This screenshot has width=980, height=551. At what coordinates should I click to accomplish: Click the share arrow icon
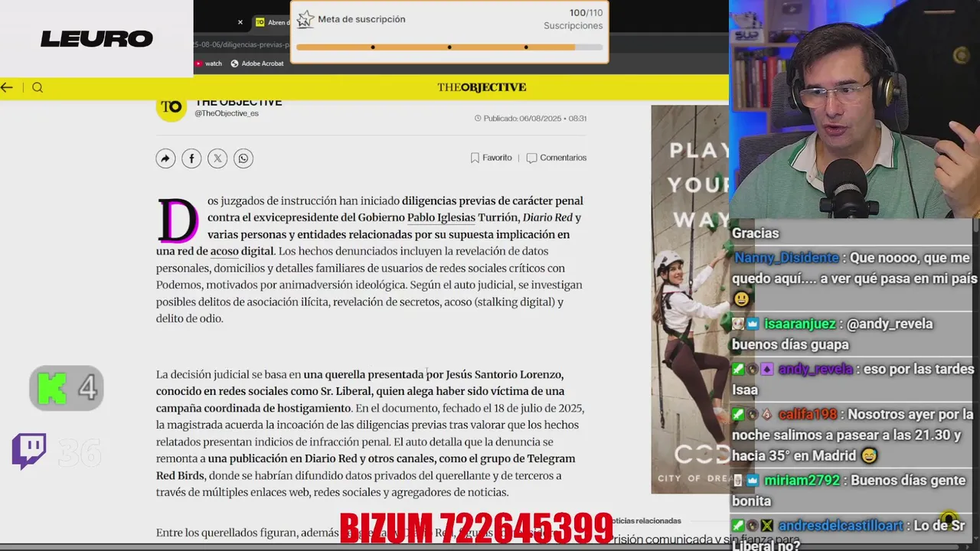[165, 158]
